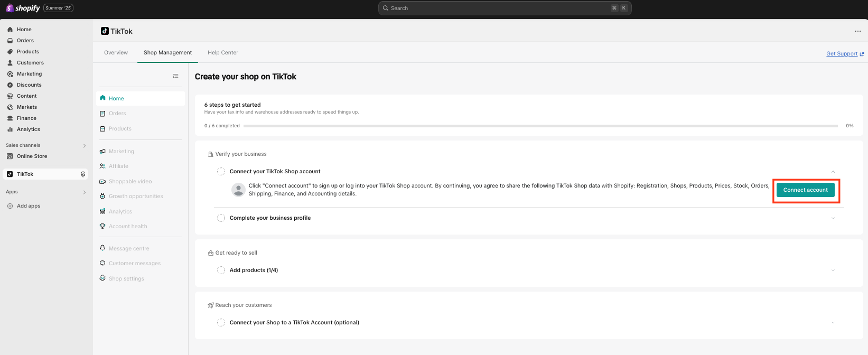The width and height of the screenshot is (868, 355).
Task: Click the Account health trophy icon
Action: [x=102, y=227]
